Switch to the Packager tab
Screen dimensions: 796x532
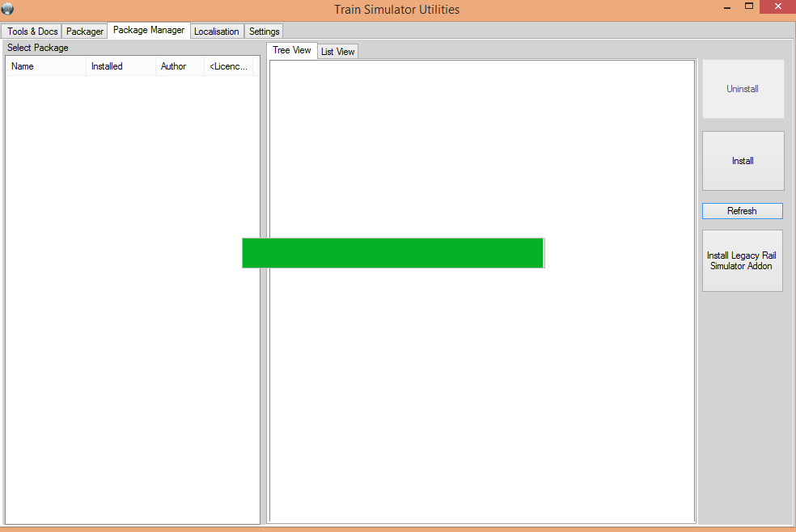pos(85,32)
